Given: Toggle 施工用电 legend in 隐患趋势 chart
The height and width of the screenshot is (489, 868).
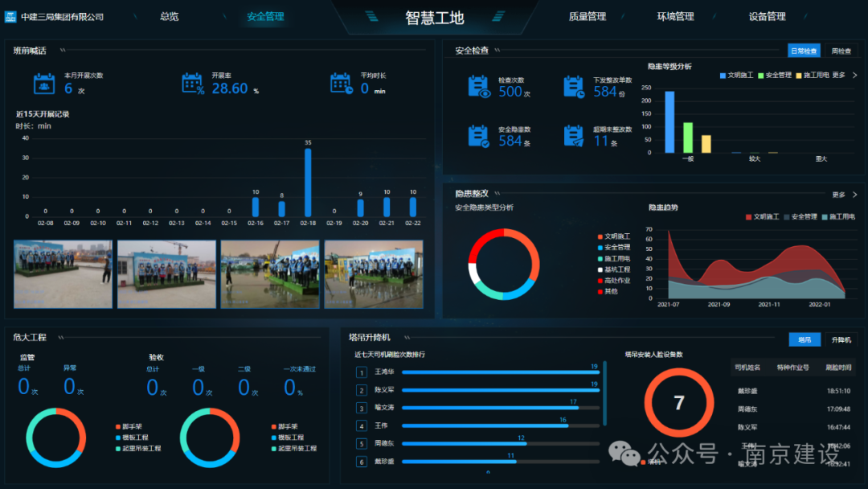Looking at the screenshot, I should click(838, 216).
